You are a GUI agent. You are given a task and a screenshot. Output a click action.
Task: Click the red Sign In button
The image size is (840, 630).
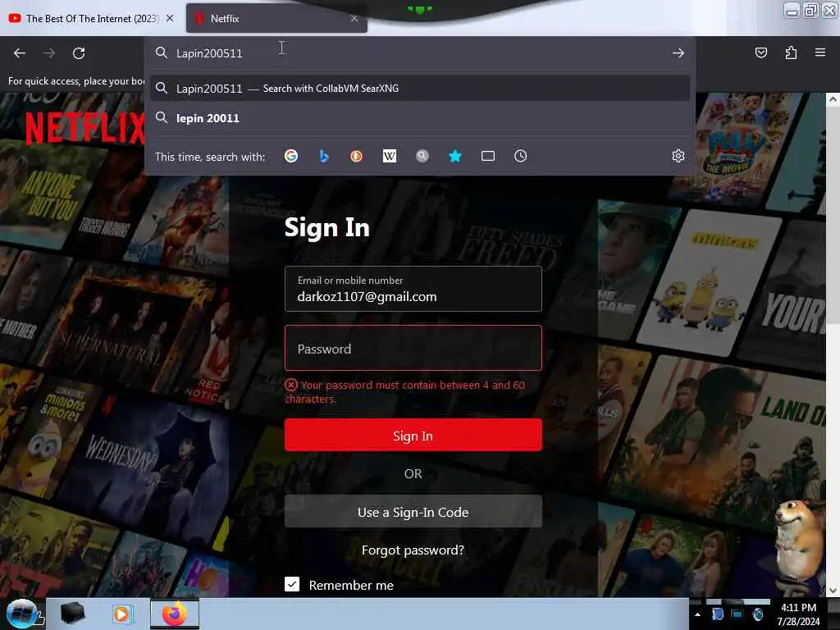(413, 435)
